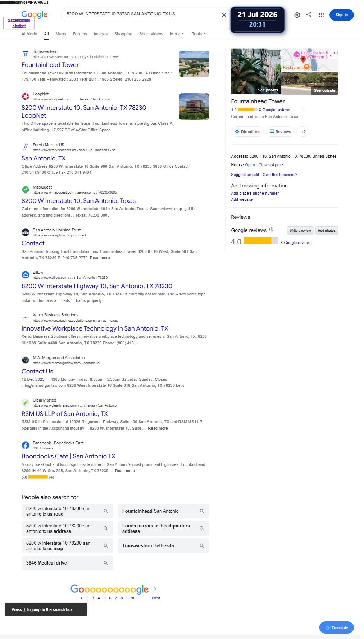364x639 pixels.
Task: Open the Tools dropdown
Action: coord(199,34)
